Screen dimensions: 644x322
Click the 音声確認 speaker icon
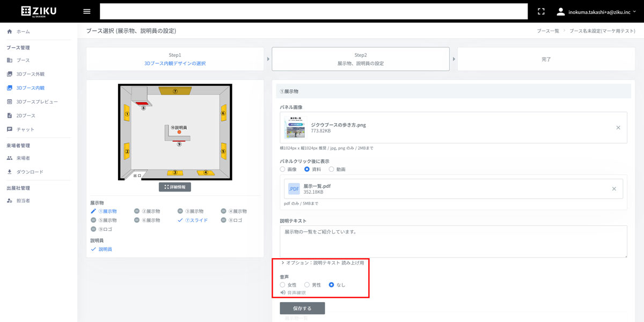pos(283,292)
